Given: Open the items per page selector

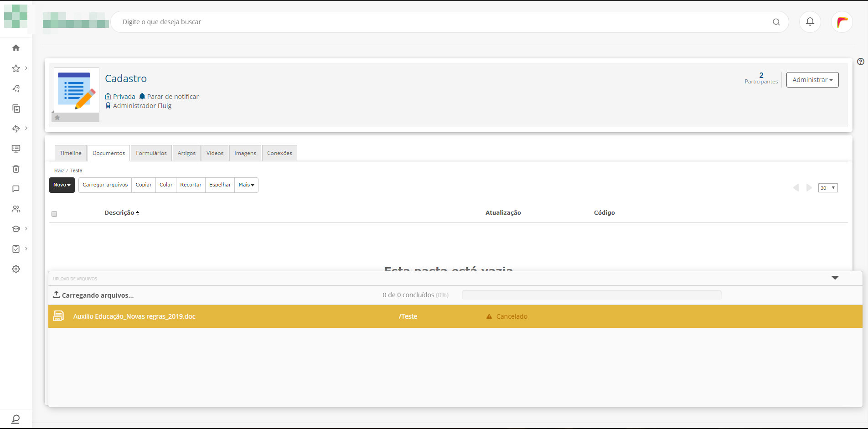Looking at the screenshot, I should coord(828,188).
